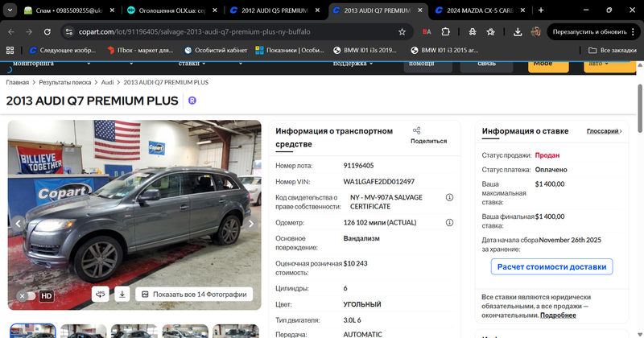Reload the Copart lot page
The height and width of the screenshot is (338, 644).
47,31
